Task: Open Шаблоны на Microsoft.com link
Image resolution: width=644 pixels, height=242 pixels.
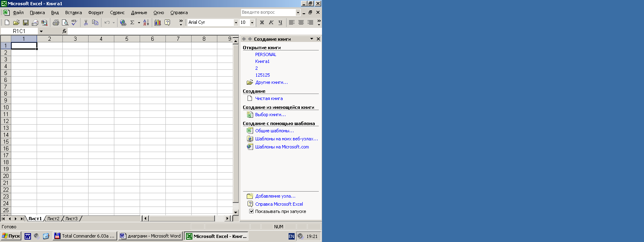Action: [x=282, y=147]
